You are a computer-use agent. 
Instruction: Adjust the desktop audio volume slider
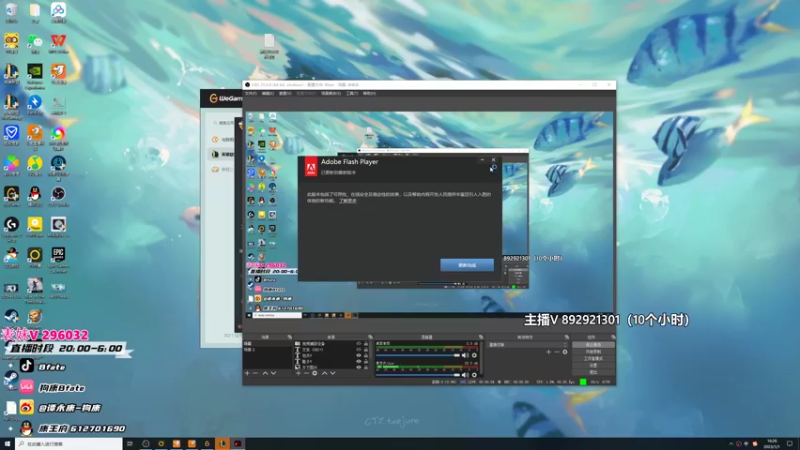418,356
